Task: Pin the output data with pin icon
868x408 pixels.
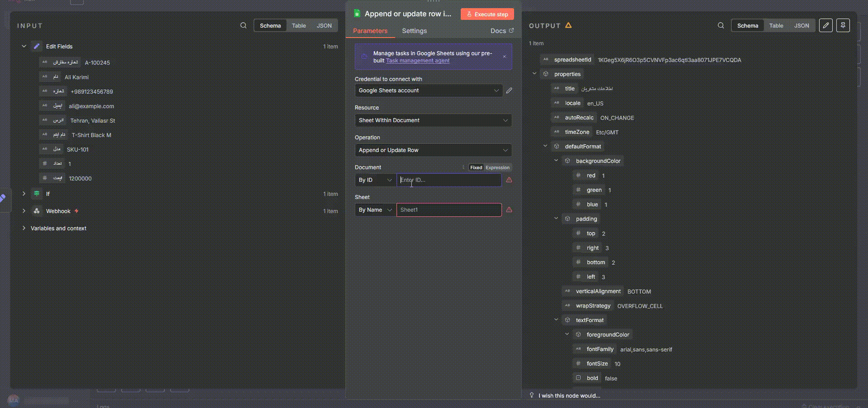Action: click(843, 26)
